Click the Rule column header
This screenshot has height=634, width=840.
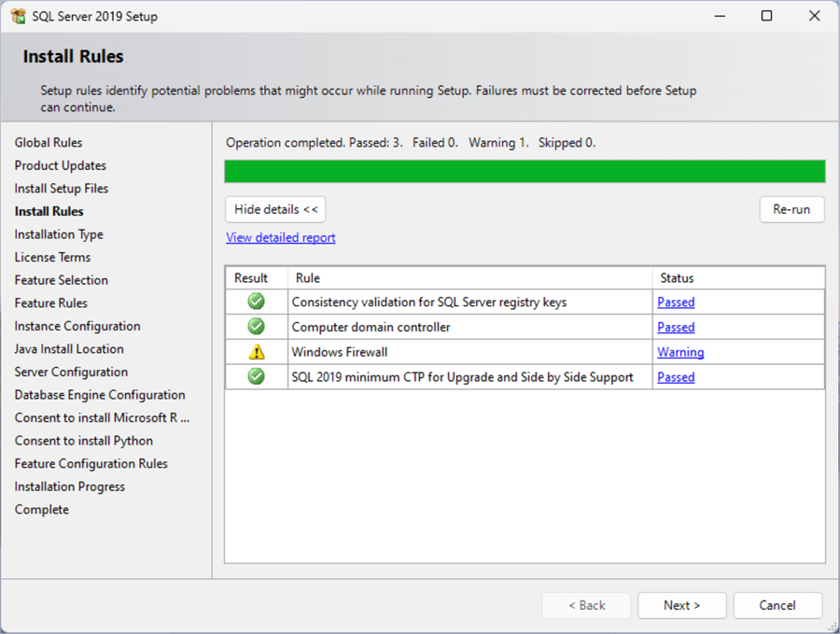(469, 278)
